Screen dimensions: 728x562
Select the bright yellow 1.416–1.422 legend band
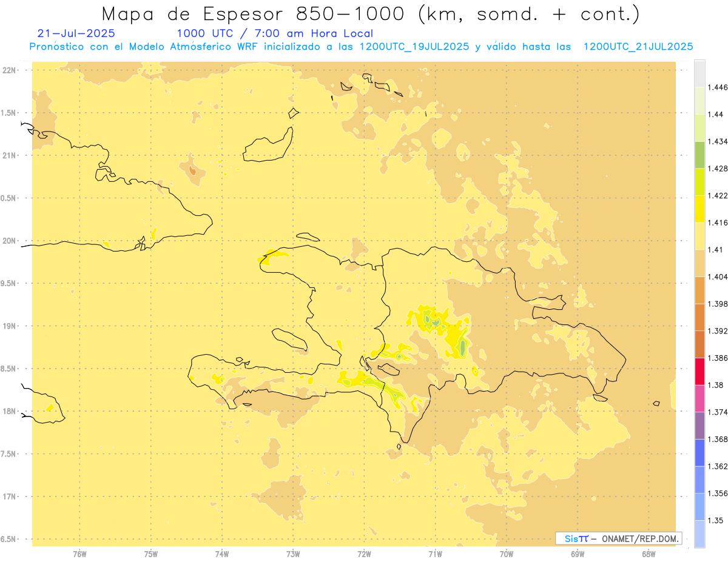coord(699,209)
